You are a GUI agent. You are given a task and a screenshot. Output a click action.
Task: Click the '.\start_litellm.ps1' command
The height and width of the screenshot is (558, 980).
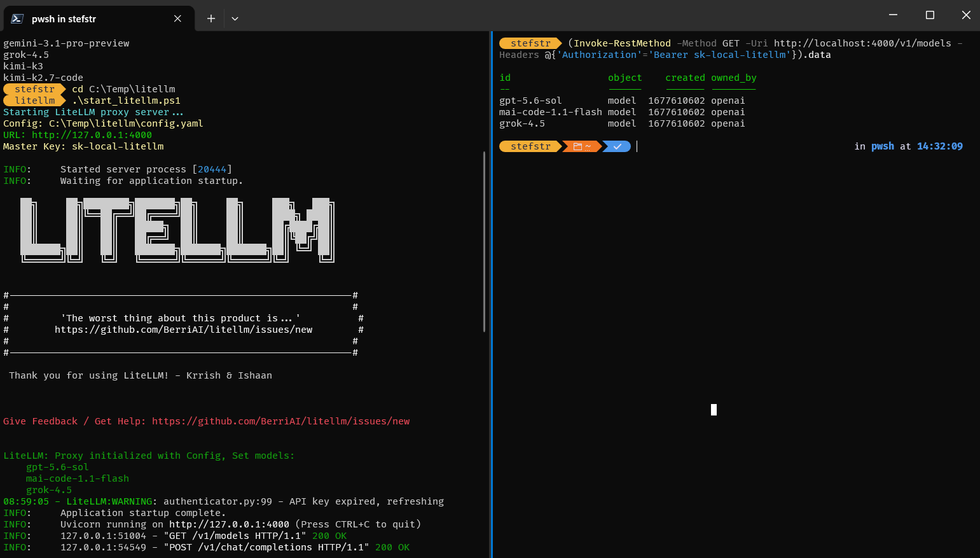[x=126, y=101]
